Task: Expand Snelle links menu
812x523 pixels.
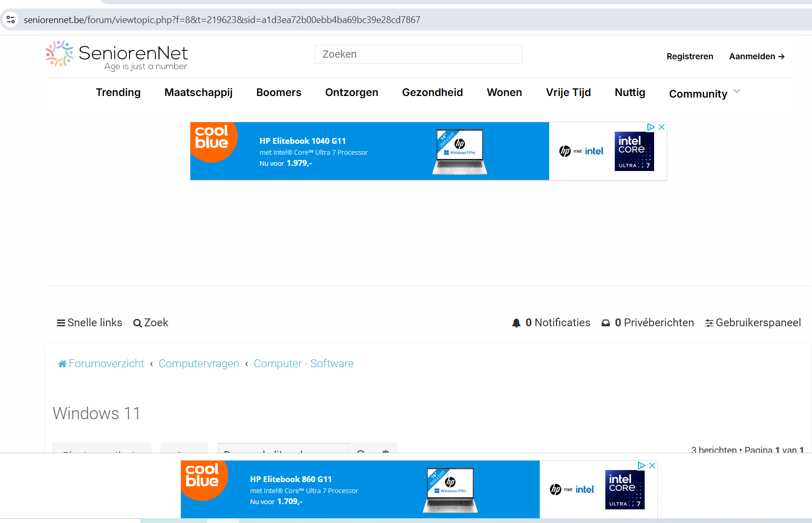Action: point(89,323)
